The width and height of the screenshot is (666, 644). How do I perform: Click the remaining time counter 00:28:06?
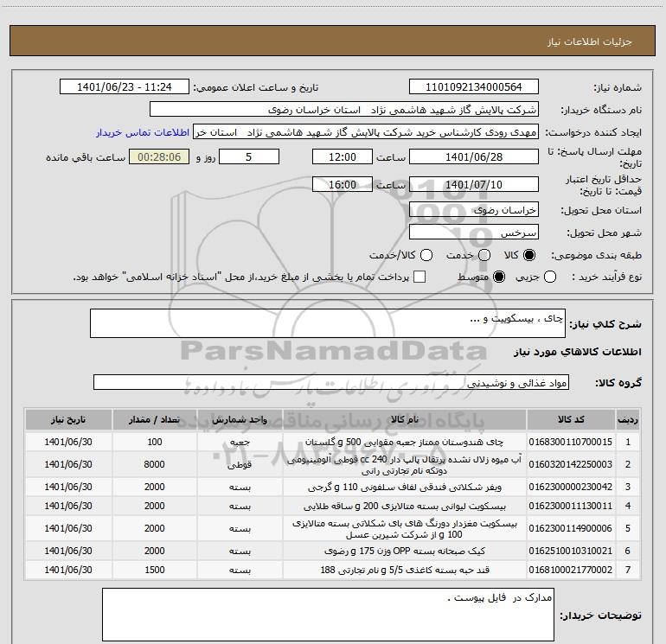point(159,157)
